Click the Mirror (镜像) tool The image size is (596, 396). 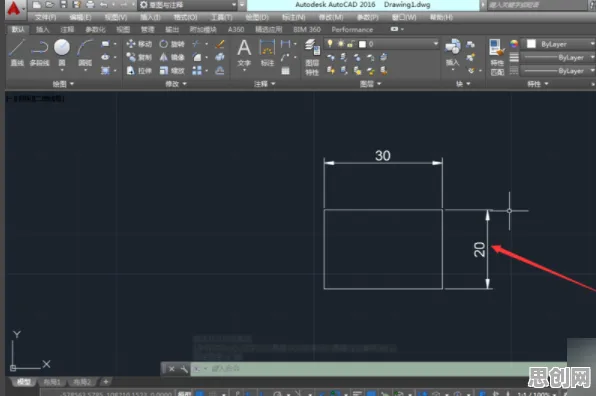coord(172,57)
